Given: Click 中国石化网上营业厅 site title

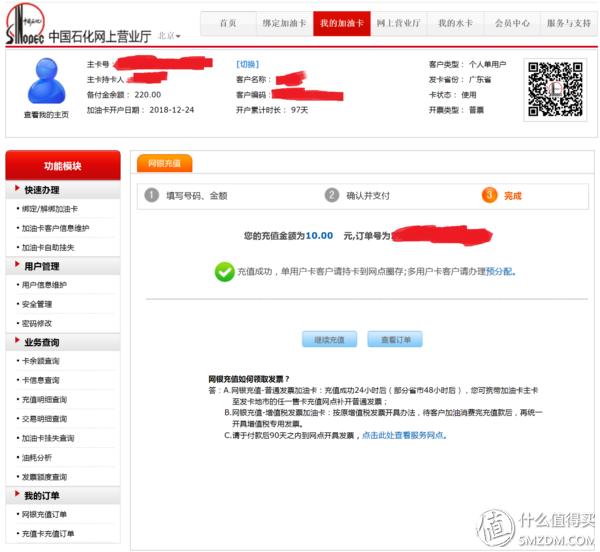Looking at the screenshot, I should point(100,36).
